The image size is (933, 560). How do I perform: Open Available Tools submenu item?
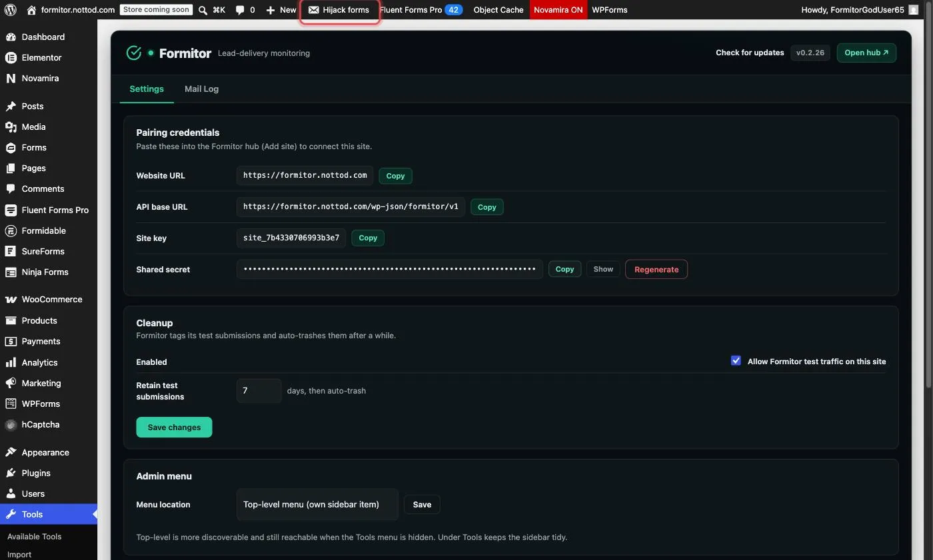(34, 536)
